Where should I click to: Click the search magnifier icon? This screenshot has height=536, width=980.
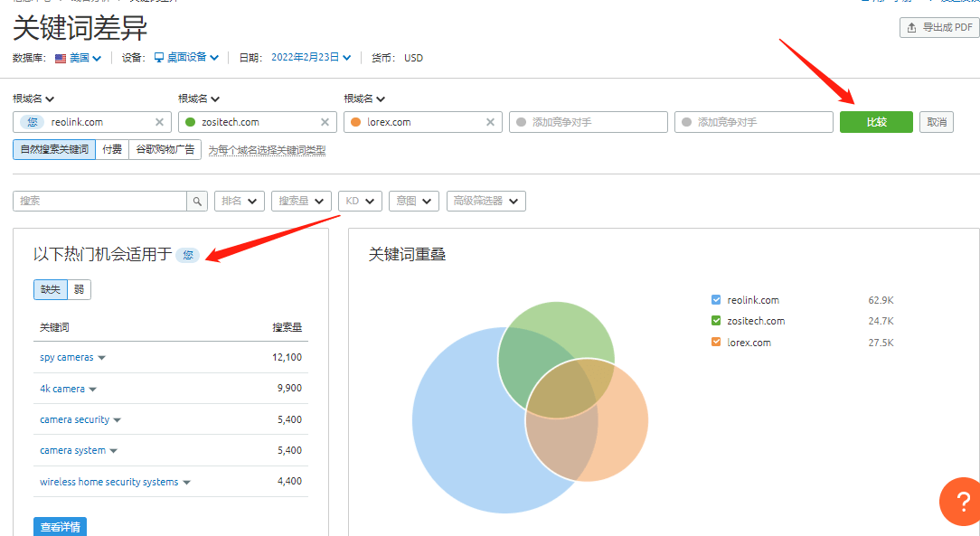click(197, 201)
